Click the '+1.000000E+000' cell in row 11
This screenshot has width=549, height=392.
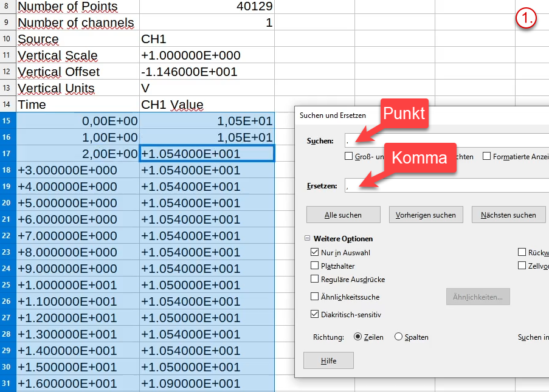(x=207, y=55)
